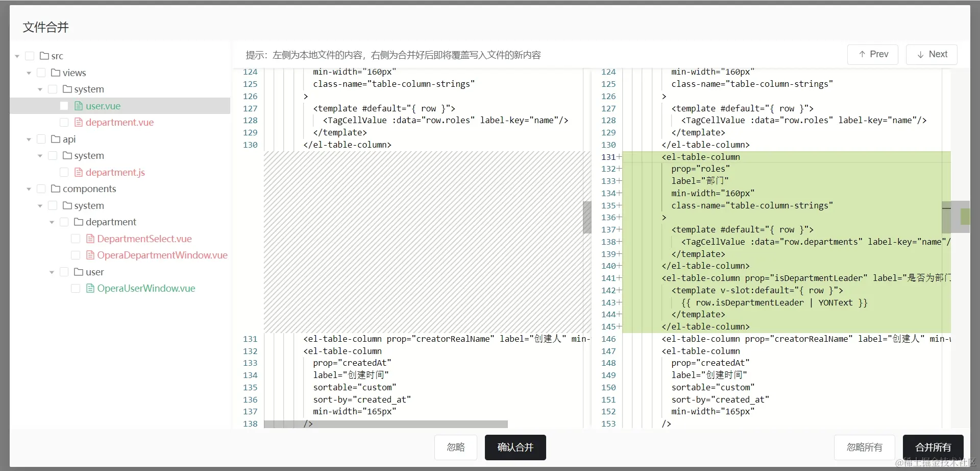This screenshot has width=980, height=471.
Task: Collapse the system node under views
Action: point(40,89)
